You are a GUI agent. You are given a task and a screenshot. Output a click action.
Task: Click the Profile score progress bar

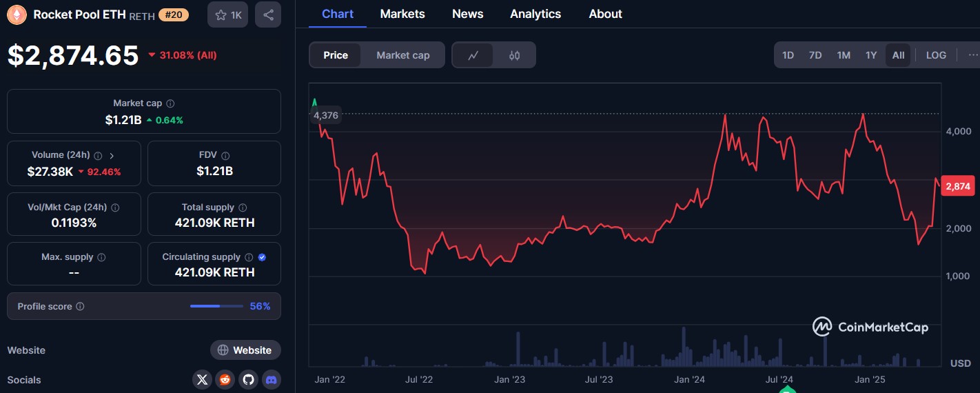click(216, 306)
